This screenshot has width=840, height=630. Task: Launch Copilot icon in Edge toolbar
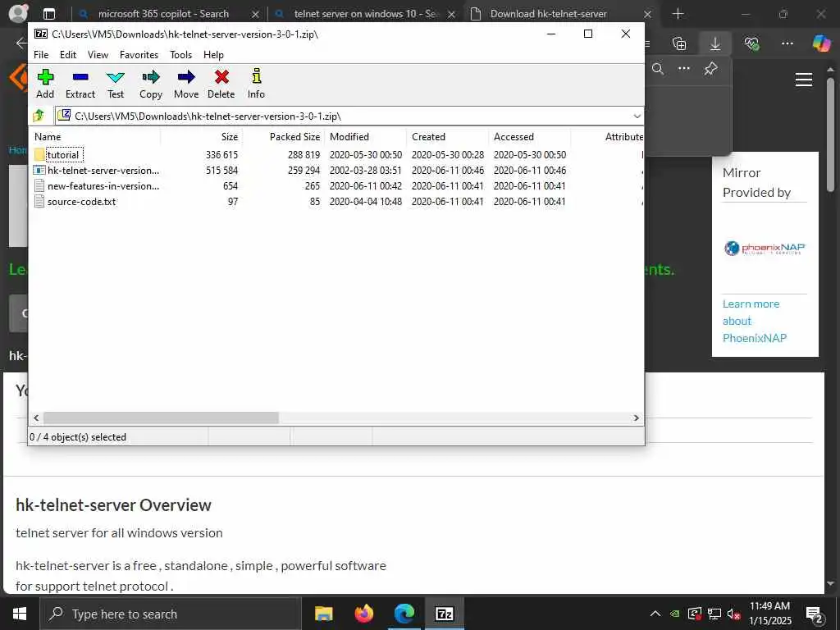(821, 43)
